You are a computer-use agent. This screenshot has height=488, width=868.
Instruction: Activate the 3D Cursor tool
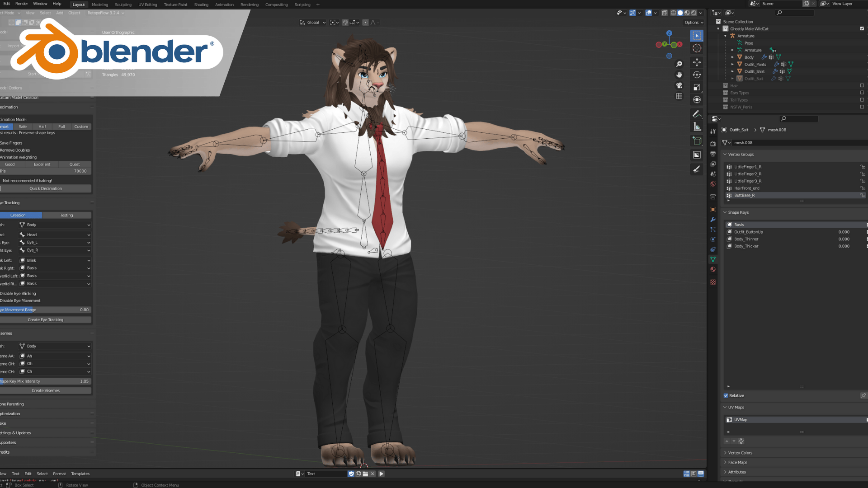tap(697, 48)
